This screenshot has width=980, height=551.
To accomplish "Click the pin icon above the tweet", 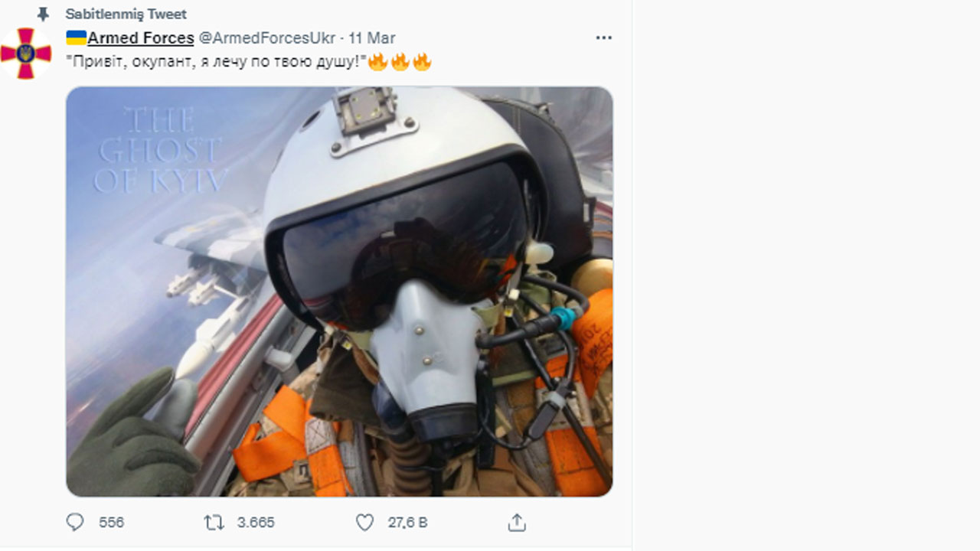I will 43,15.
